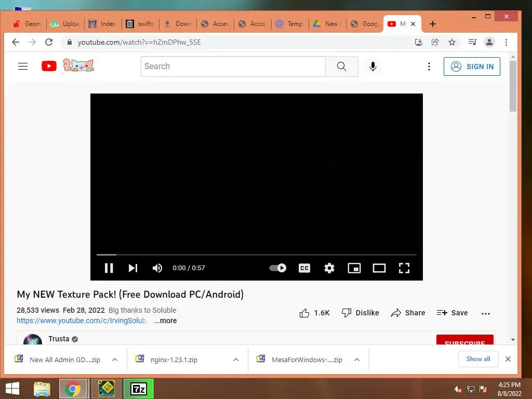532x399 pixels.
Task: Start voice search with microphone icon
Action: coord(373,66)
